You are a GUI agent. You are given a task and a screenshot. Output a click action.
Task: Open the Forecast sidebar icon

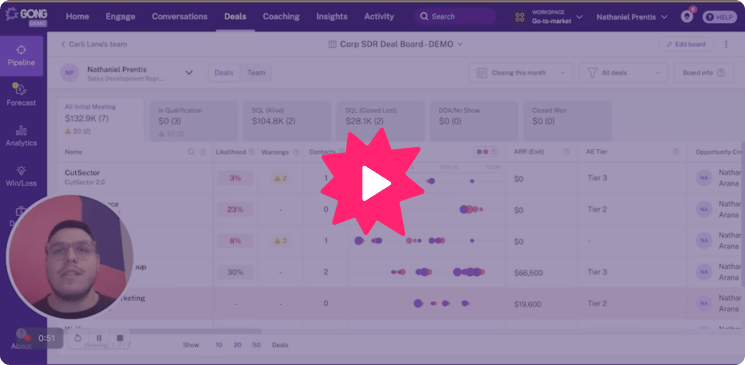[x=21, y=95]
